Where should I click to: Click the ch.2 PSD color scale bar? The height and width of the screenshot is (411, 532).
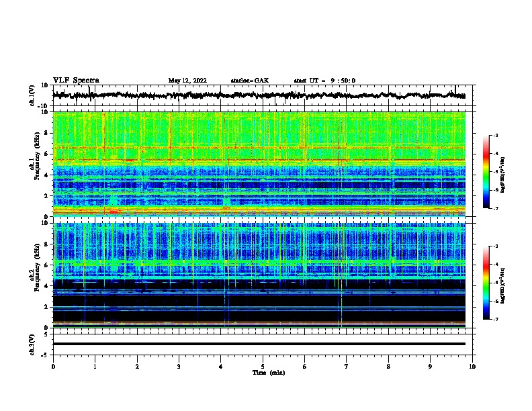(x=486, y=283)
